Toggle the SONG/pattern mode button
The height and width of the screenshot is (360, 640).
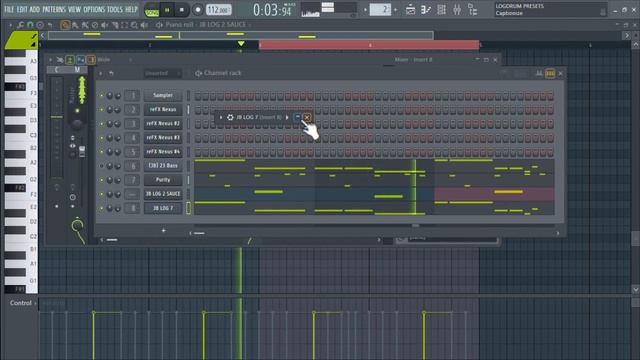point(152,10)
